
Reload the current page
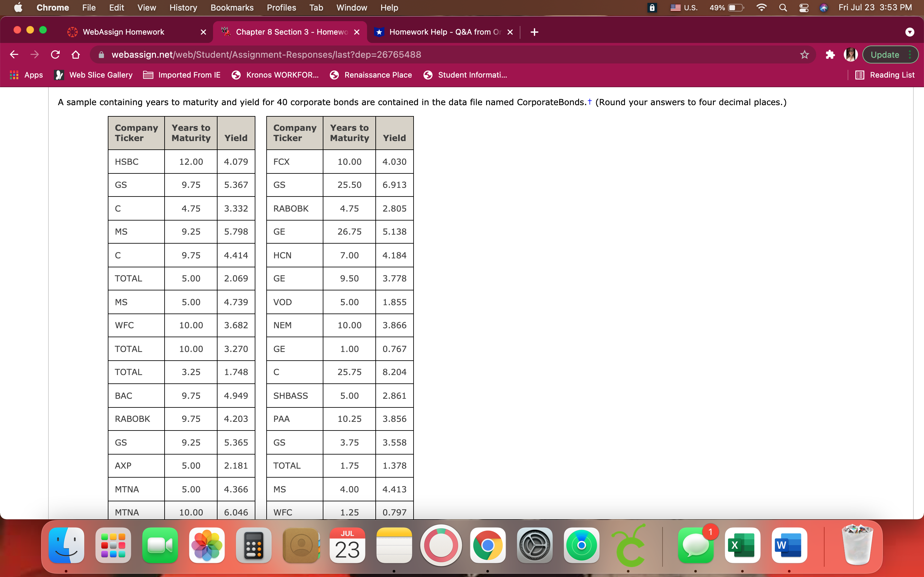56,54
